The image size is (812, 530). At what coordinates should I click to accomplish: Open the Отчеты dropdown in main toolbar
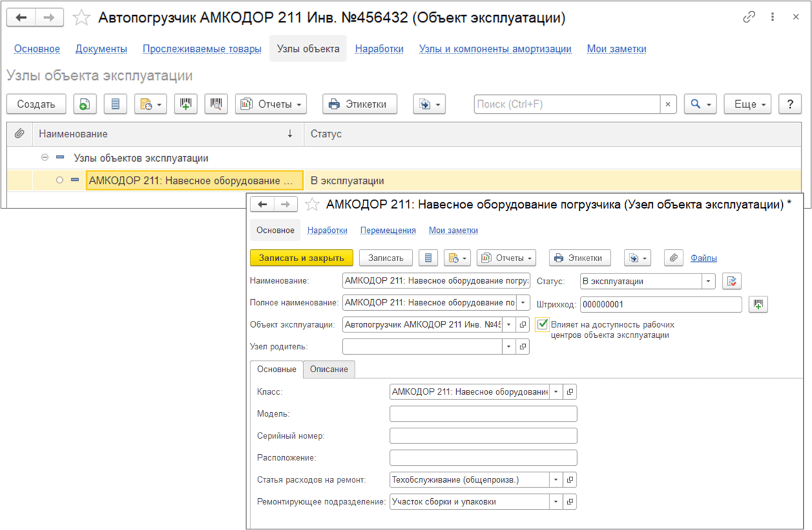(x=271, y=104)
